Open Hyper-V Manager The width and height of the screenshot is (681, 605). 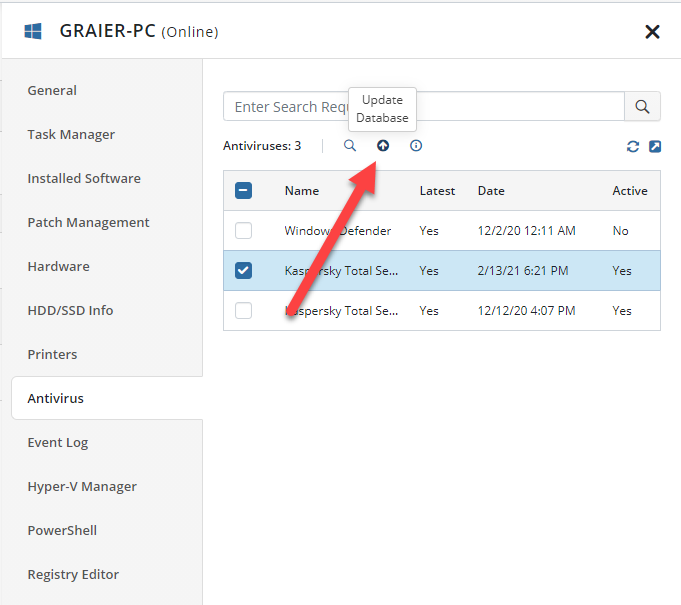[x=82, y=486]
